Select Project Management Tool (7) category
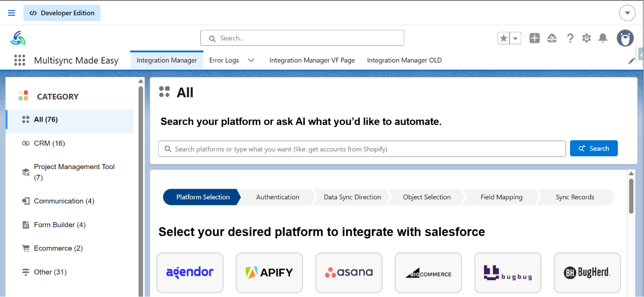The image size is (644, 297). point(70,172)
